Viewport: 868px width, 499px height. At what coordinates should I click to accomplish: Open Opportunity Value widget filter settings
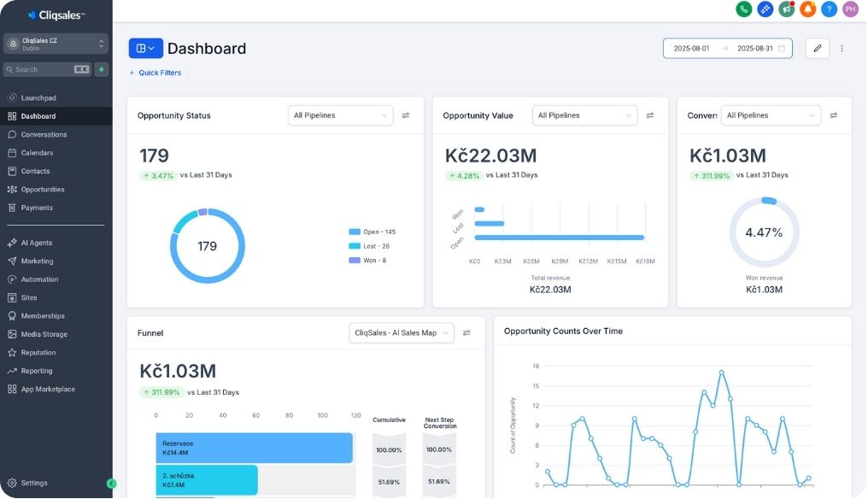click(650, 115)
